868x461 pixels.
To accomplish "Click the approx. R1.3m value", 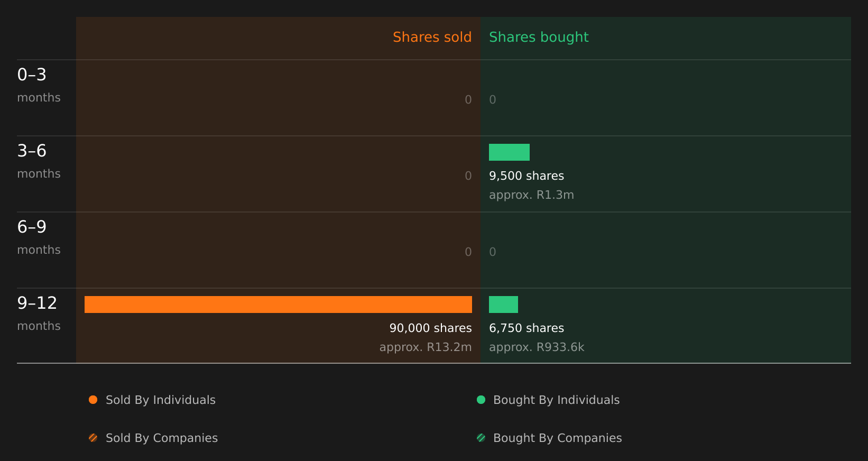I will coord(531,195).
